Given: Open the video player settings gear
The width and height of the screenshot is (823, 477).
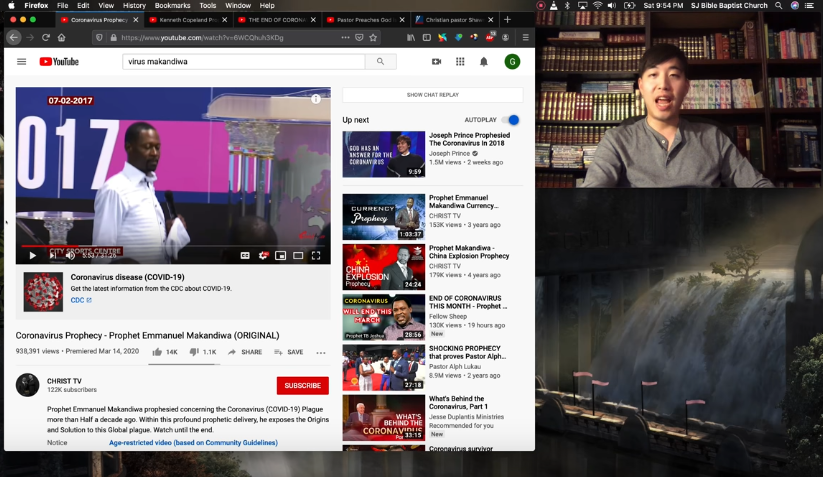Looking at the screenshot, I should (x=264, y=256).
